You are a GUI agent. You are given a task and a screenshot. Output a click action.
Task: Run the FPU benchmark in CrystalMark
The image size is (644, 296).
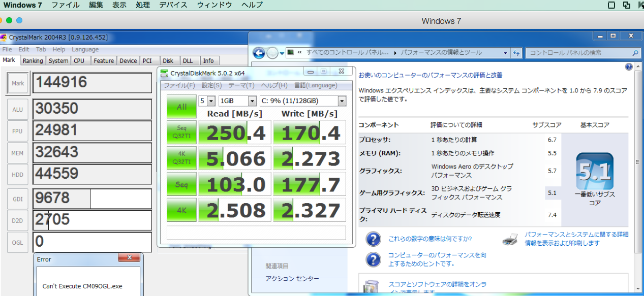(18, 131)
